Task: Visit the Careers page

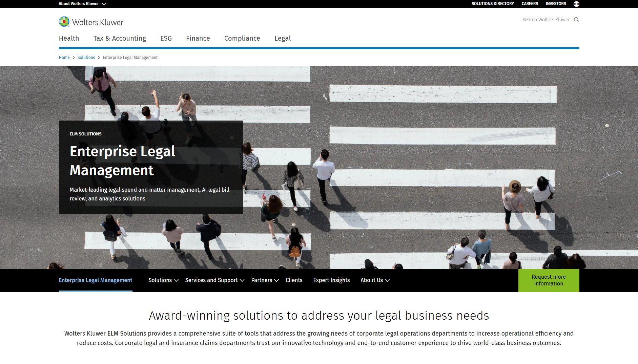Action: (x=530, y=4)
